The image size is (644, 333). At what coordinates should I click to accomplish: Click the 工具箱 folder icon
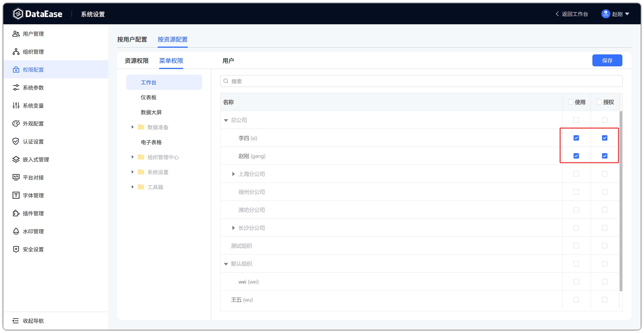tap(141, 187)
